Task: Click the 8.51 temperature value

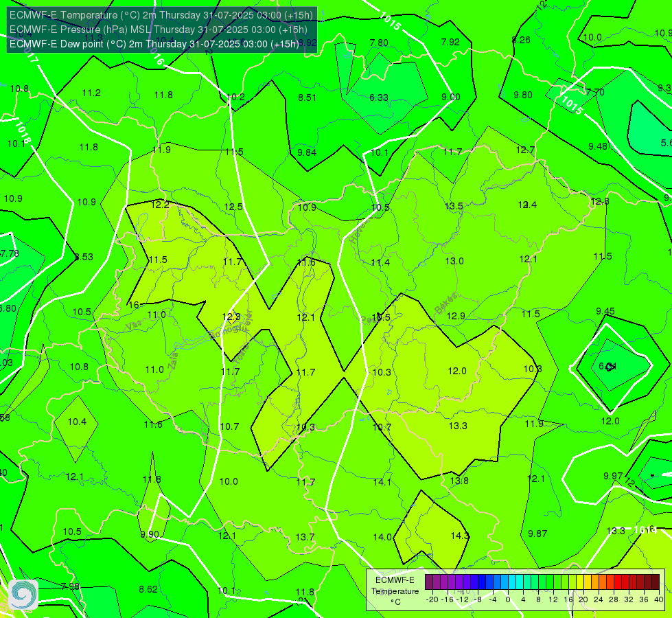Action: pyautogui.click(x=308, y=98)
